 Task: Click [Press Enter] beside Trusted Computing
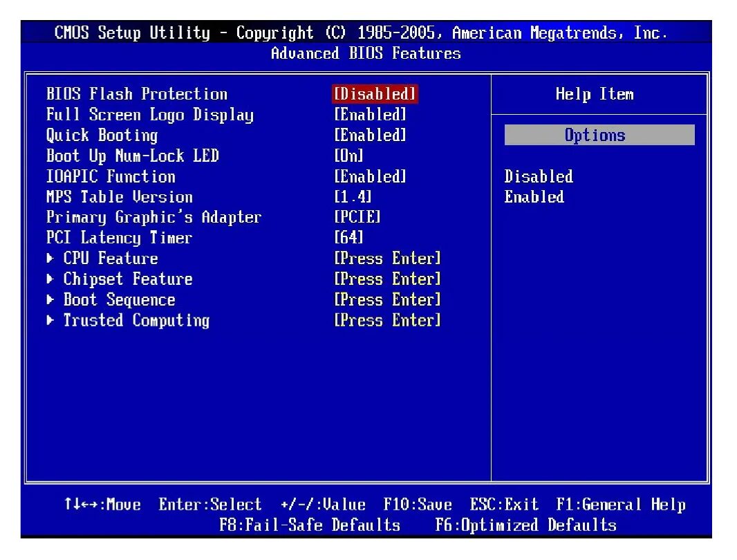388,321
